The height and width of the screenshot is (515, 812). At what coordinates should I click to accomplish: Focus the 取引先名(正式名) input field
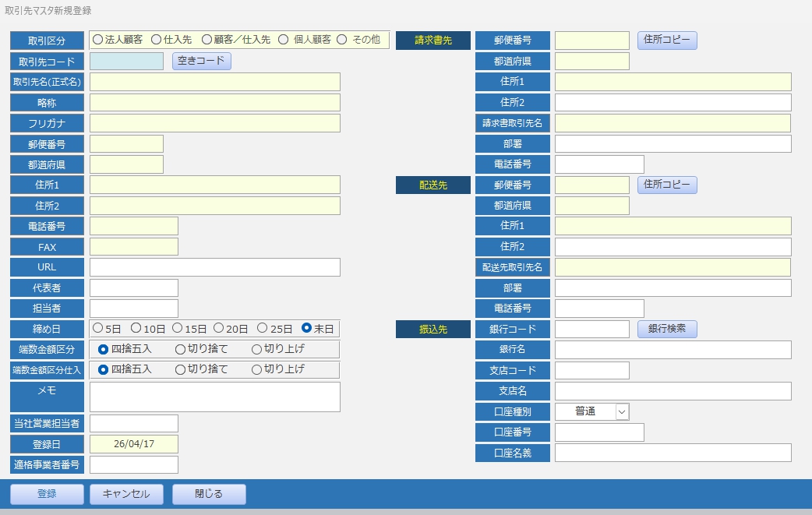pyautogui.click(x=215, y=82)
